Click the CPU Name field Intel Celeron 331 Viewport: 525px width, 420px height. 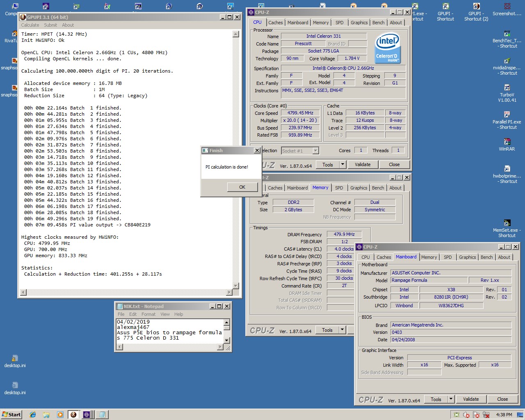323,36
